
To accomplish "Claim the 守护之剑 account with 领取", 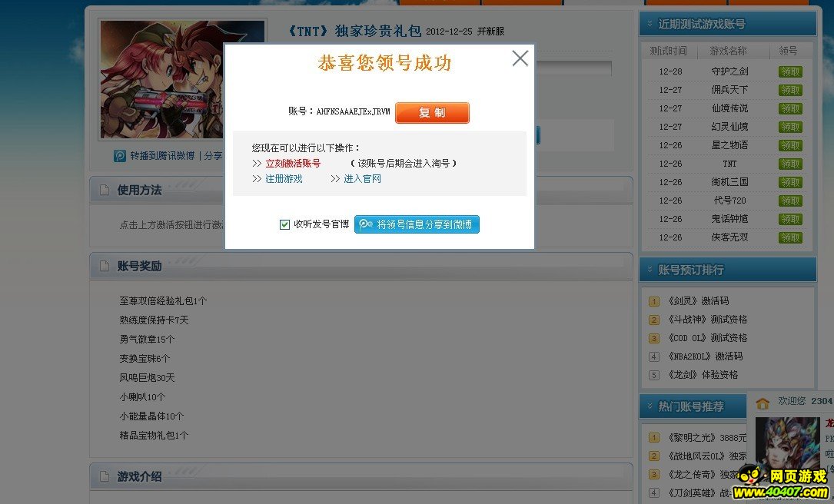I will click(x=790, y=71).
